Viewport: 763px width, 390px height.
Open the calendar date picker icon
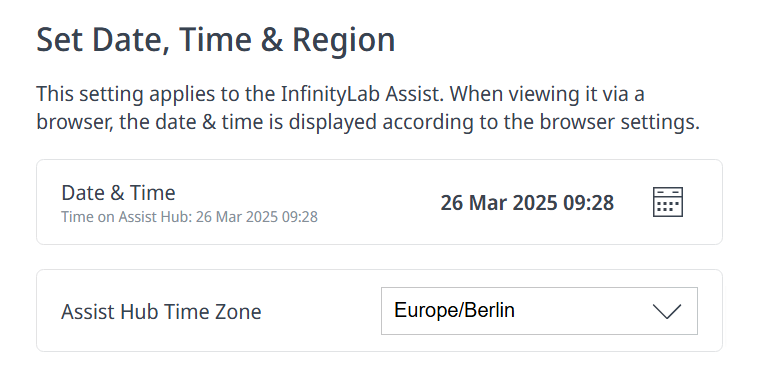coord(668,202)
